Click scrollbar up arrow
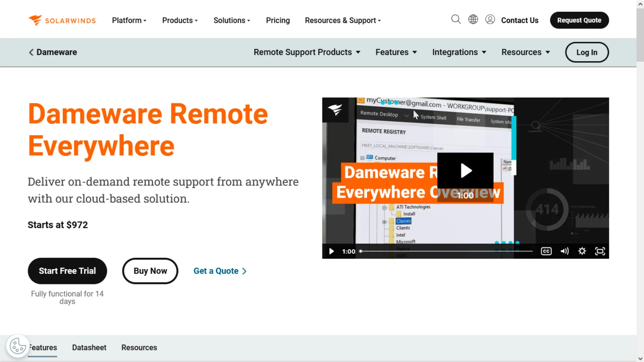 (x=640, y=4)
